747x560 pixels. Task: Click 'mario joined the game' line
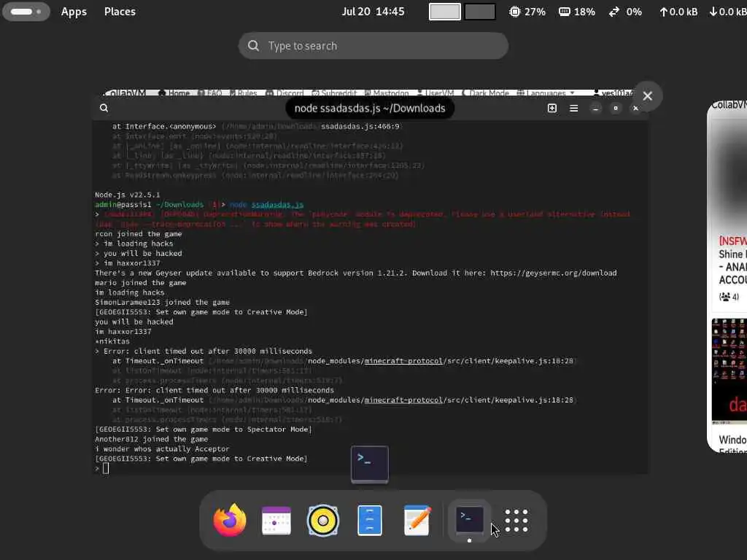pyautogui.click(x=141, y=283)
